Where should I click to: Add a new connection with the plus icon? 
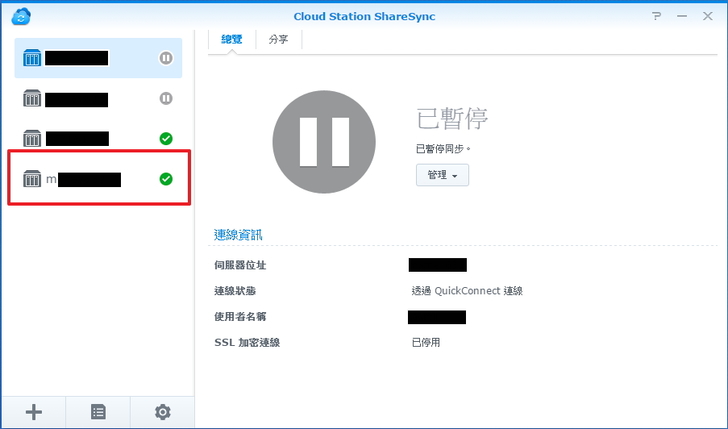34,412
